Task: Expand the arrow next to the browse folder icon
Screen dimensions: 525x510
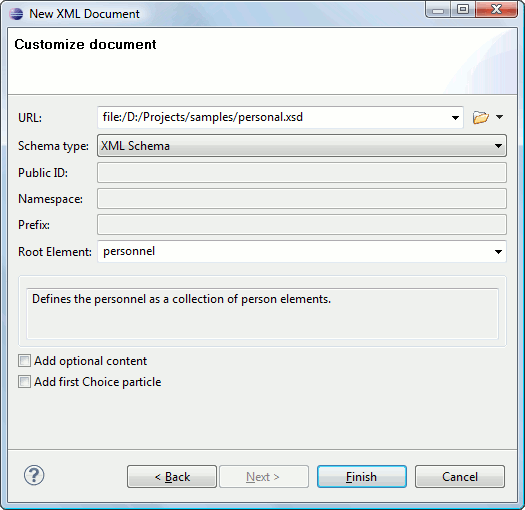Action: point(499,117)
